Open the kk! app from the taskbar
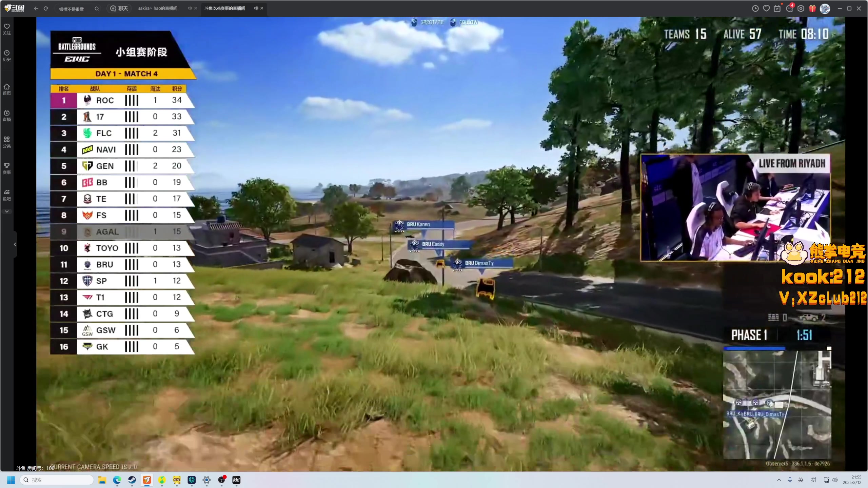This screenshot has height=488, width=868. [x=236, y=480]
